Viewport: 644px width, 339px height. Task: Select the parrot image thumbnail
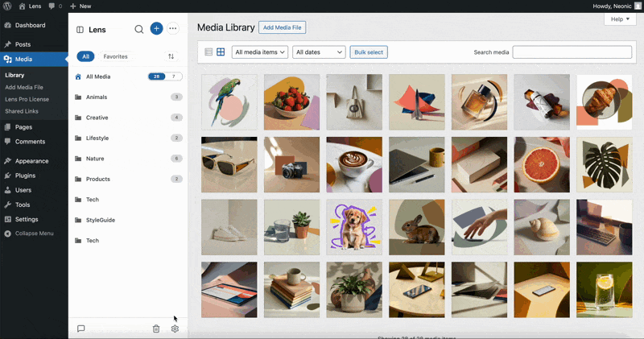(x=229, y=102)
